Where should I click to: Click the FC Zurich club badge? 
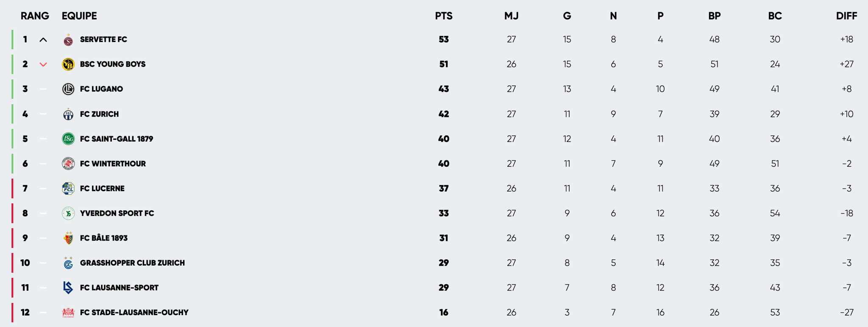(x=68, y=114)
